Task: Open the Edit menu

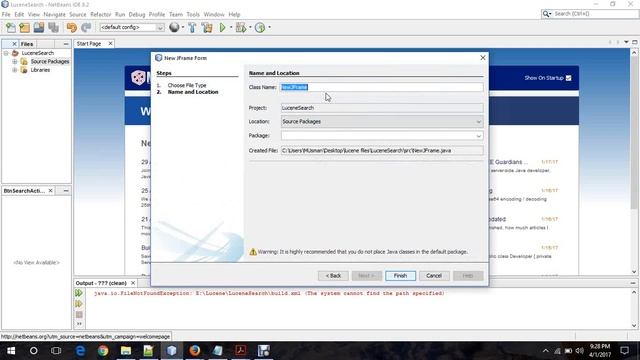Action: click(x=19, y=14)
